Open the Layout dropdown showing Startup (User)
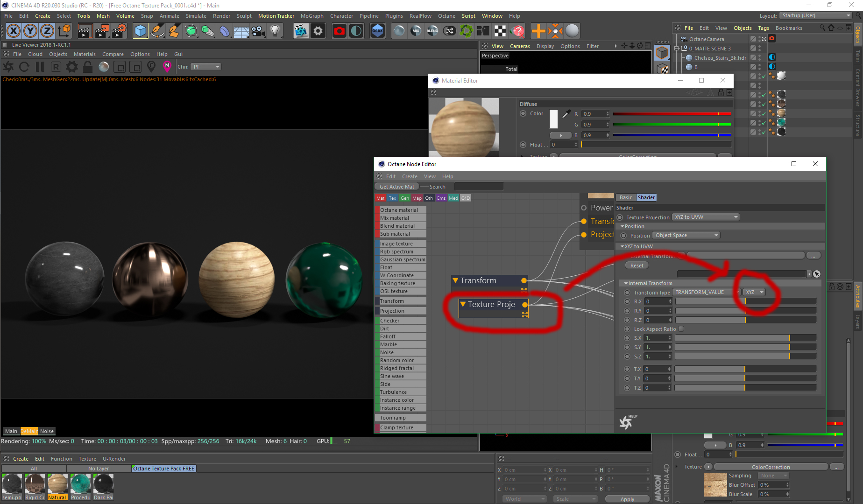The image size is (863, 504). [816, 15]
